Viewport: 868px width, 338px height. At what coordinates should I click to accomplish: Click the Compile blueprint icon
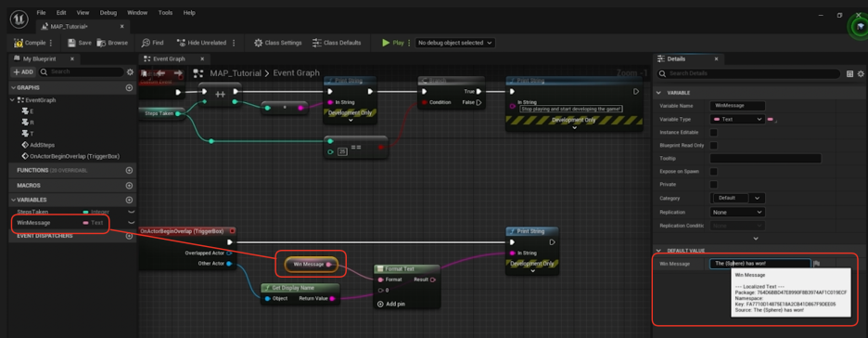pos(19,43)
